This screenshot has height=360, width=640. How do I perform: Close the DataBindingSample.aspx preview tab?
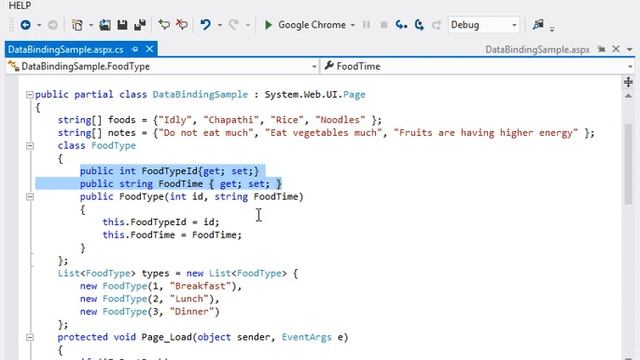pyautogui.click(x=616, y=49)
